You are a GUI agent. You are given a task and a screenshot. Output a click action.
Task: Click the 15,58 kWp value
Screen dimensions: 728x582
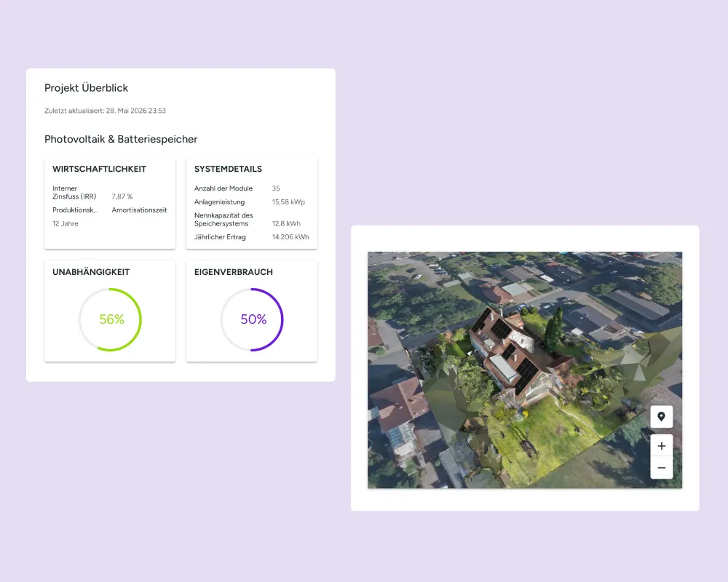pos(288,202)
